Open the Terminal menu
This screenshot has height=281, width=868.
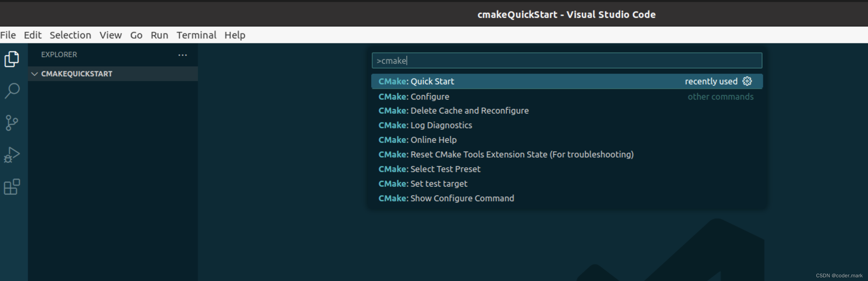197,35
